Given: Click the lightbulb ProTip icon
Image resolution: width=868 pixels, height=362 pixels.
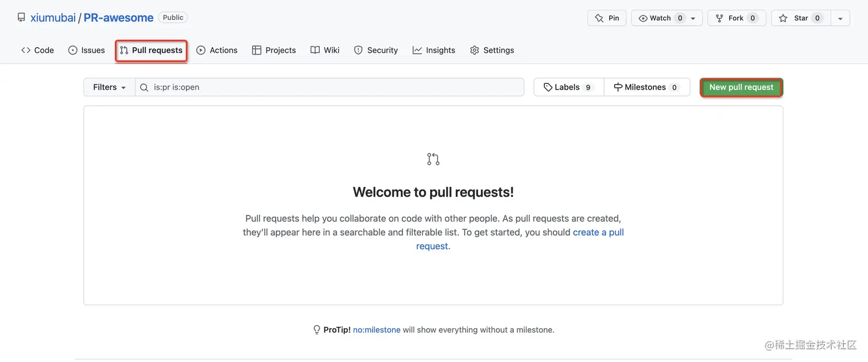Looking at the screenshot, I should coord(316,330).
